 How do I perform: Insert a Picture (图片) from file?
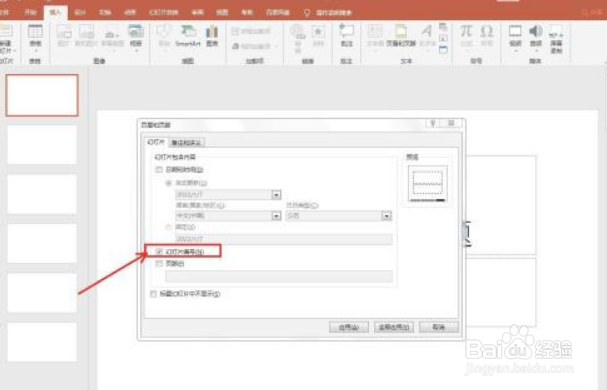tap(63, 36)
